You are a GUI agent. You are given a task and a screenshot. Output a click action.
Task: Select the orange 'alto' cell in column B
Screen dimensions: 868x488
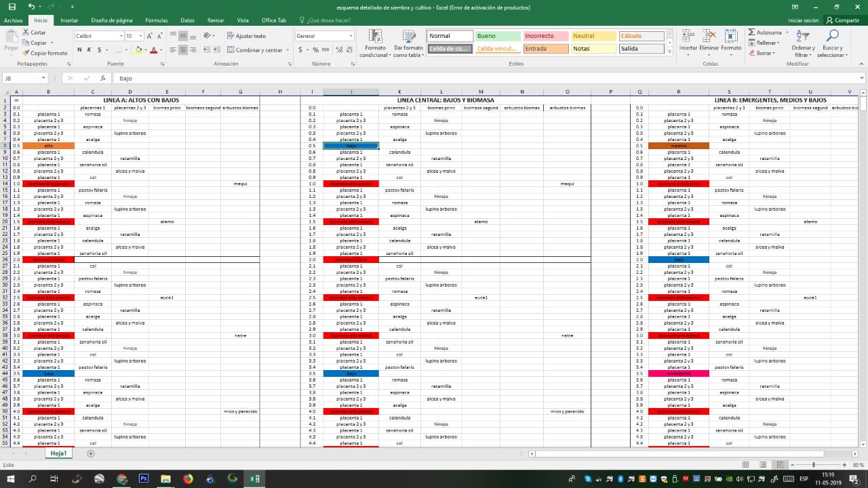[x=48, y=146]
